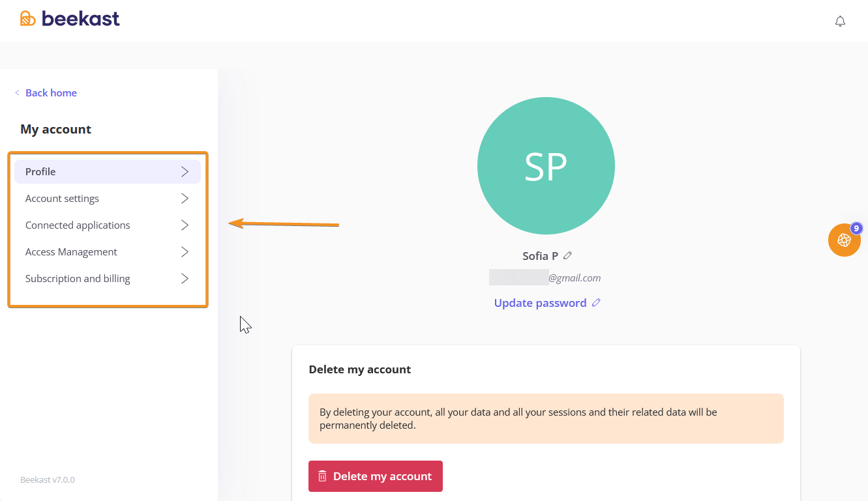The width and height of the screenshot is (868, 501).
Task: Click the trash icon on delete button
Action: (x=322, y=476)
